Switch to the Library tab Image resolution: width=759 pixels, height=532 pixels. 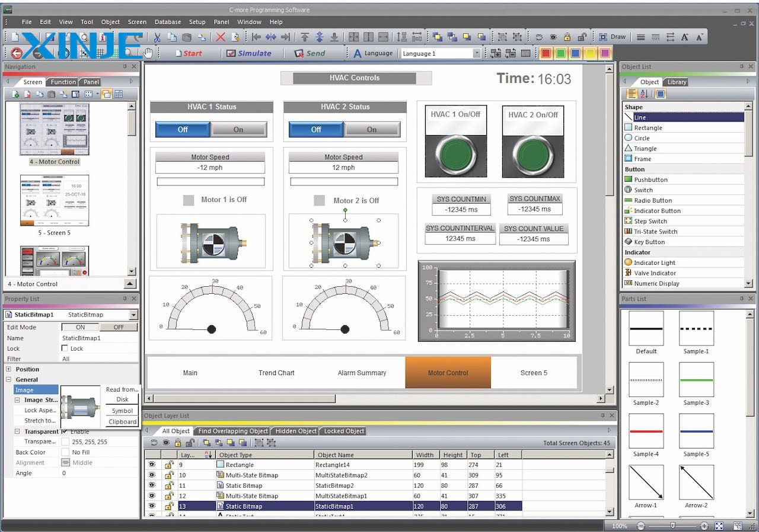(677, 82)
